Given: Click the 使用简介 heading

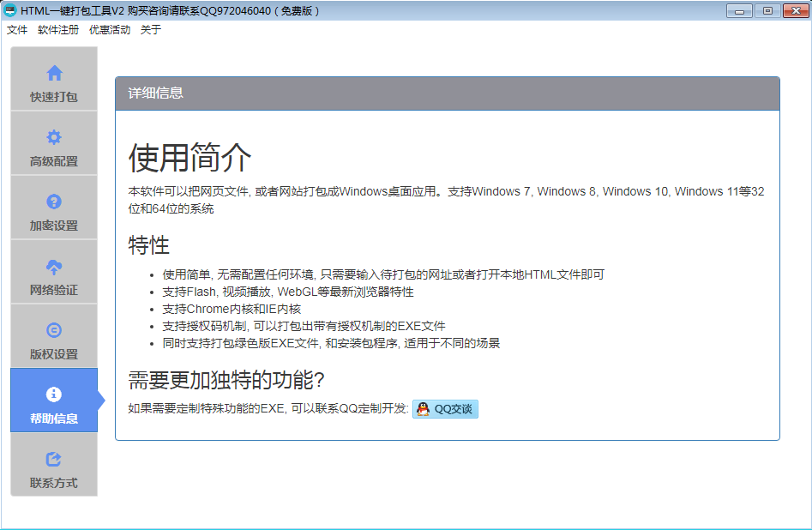Looking at the screenshot, I should pos(190,158).
